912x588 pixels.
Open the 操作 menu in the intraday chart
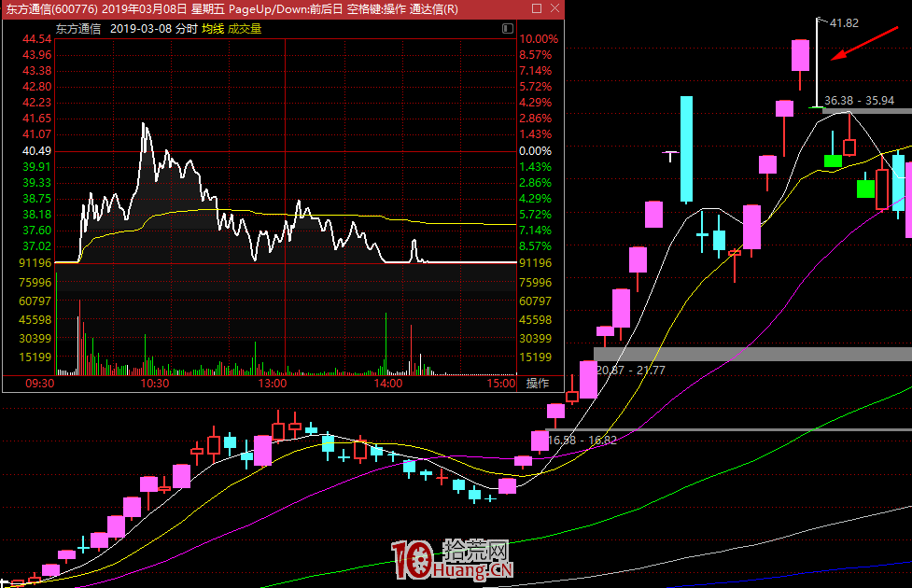[538, 383]
